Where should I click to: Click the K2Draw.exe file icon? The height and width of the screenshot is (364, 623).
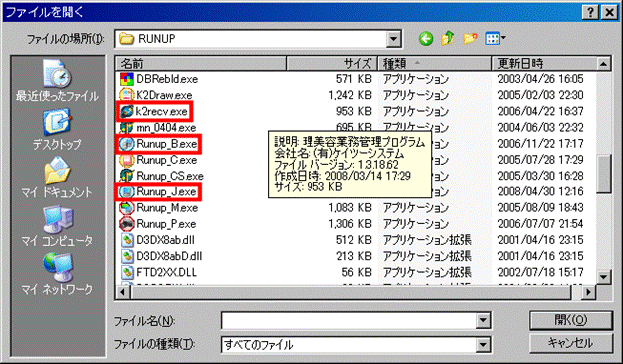click(x=127, y=95)
